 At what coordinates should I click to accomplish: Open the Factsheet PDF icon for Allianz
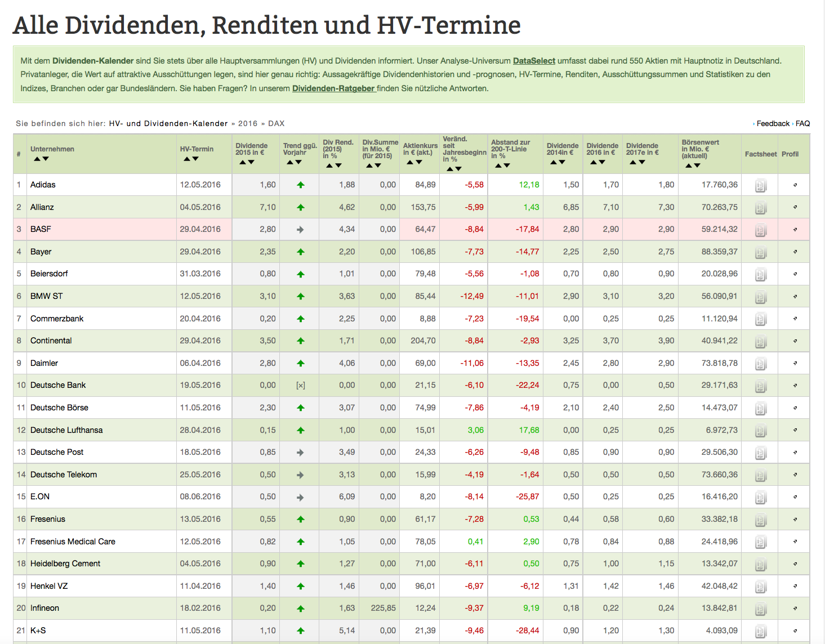pyautogui.click(x=761, y=208)
